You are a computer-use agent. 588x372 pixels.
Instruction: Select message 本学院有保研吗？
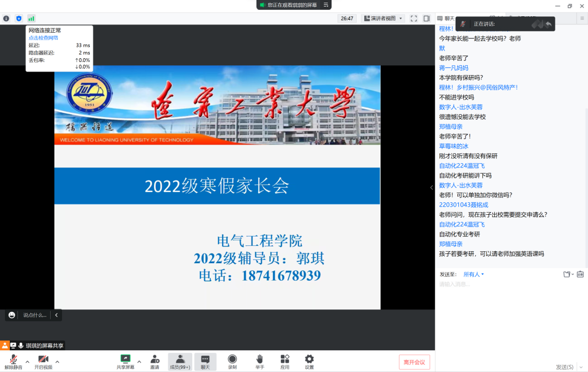461,78
